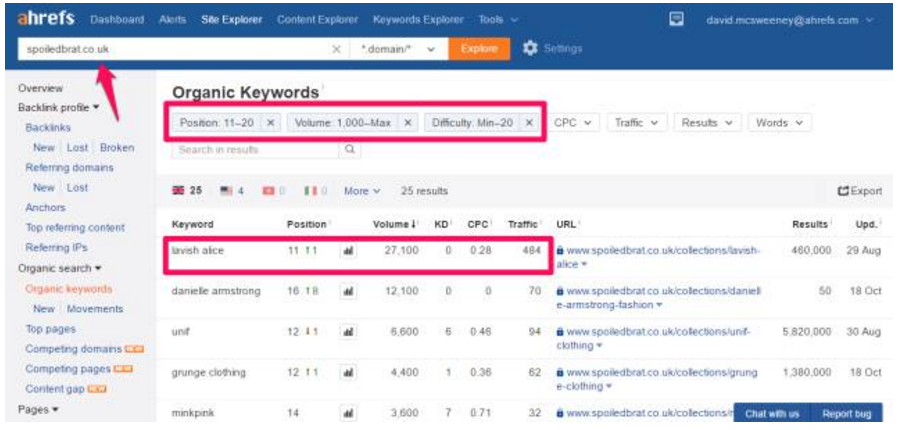Open the CPC filter dropdown
Viewport: 898px width, 430px height.
point(573,123)
